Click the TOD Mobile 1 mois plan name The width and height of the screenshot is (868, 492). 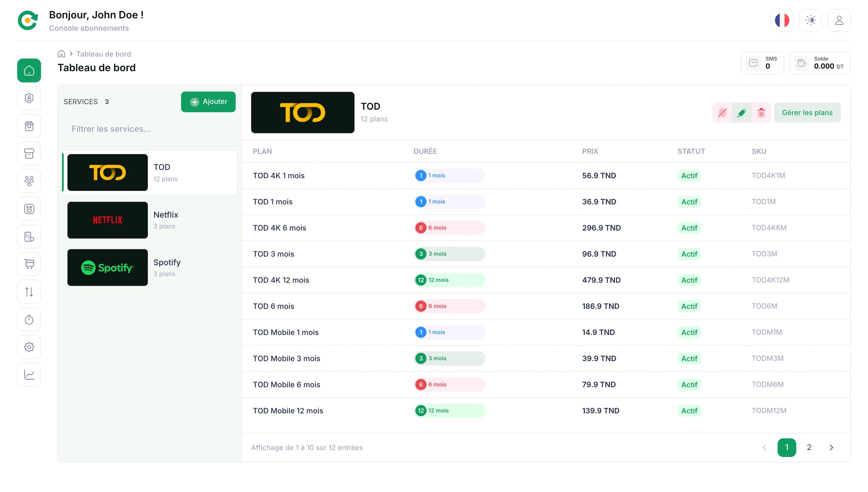coord(286,333)
